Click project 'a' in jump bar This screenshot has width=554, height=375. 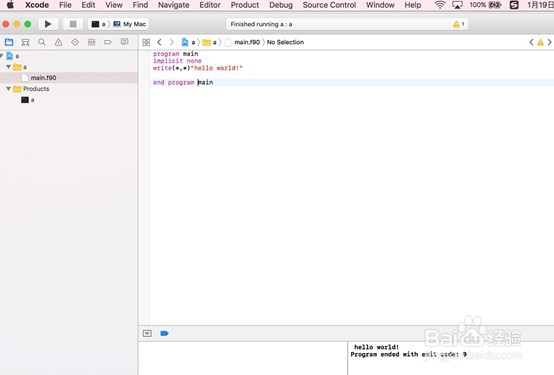[188, 42]
